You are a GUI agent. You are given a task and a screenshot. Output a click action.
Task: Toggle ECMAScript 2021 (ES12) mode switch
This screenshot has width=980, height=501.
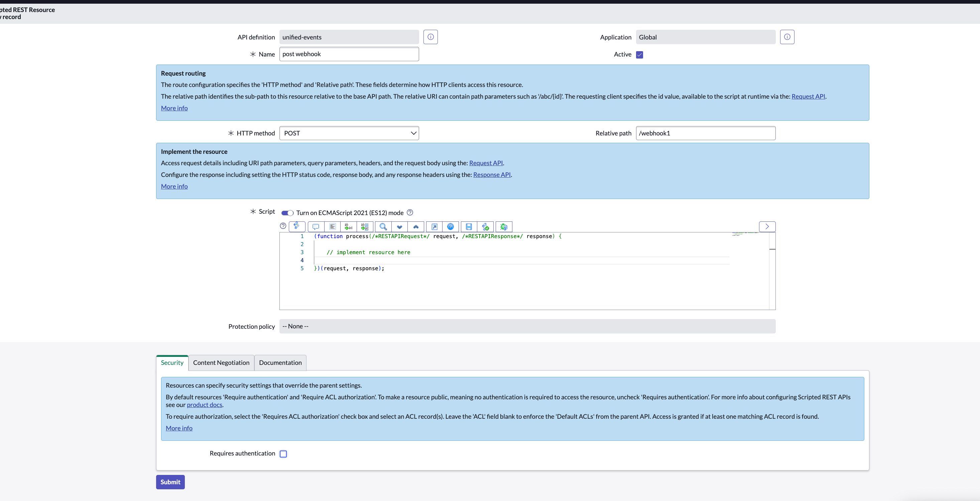click(287, 213)
